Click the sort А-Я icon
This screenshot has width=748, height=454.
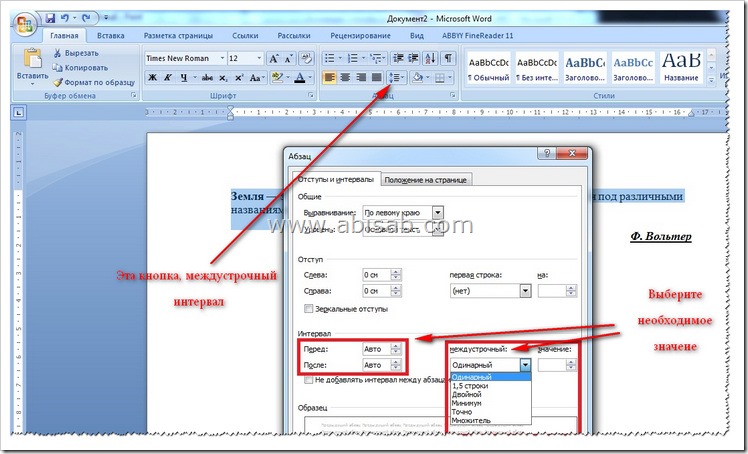coord(430,58)
